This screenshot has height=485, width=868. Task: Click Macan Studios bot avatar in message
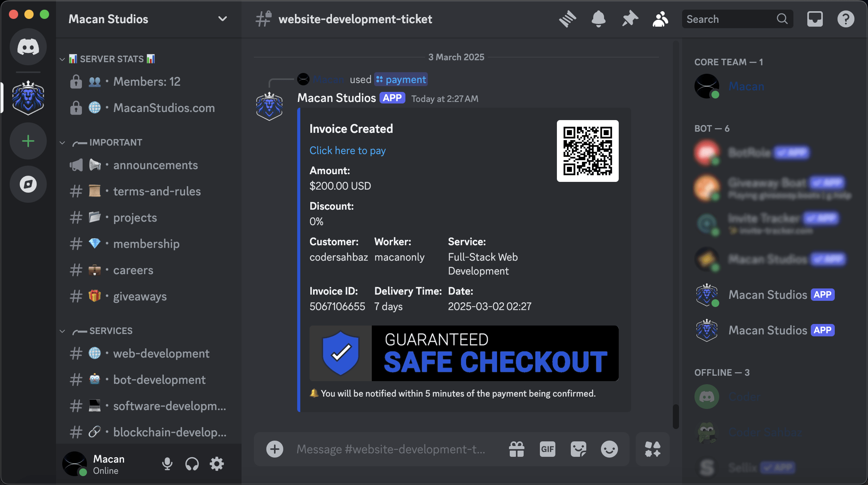tap(269, 106)
